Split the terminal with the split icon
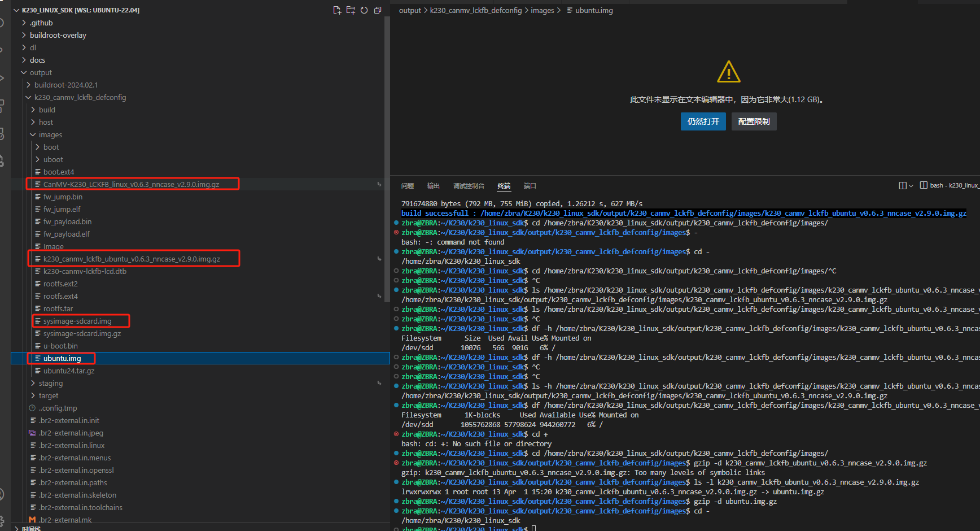 tap(903, 185)
